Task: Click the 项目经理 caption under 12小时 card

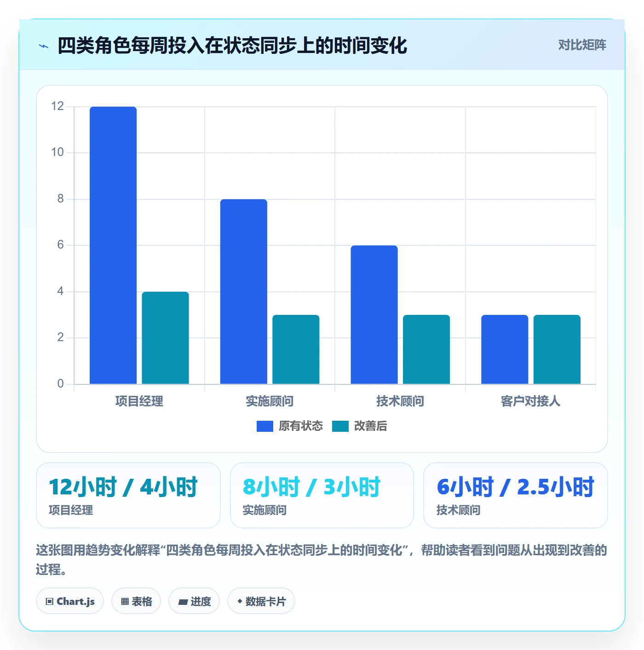Action: [x=71, y=510]
